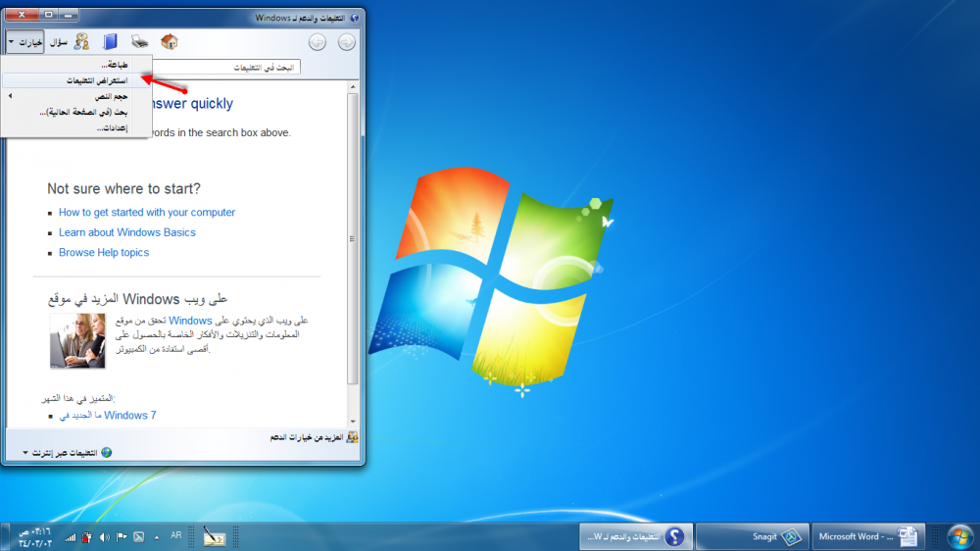The image size is (980, 551).
Task: Click the Windows Start orb
Action: (958, 536)
